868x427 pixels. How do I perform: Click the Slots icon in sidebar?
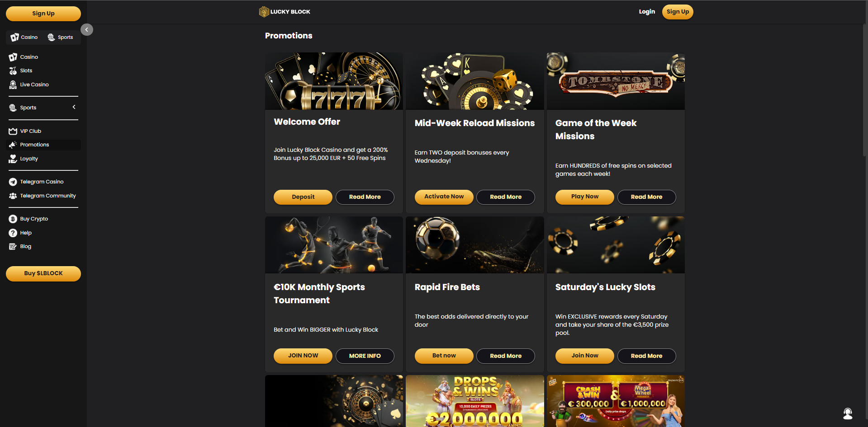point(13,70)
